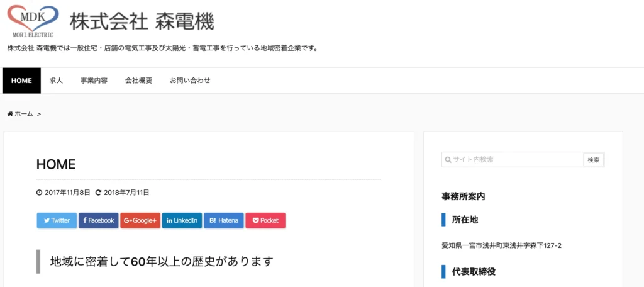This screenshot has height=287, width=644.
Task: Go to the 事業内容 page
Action: [x=94, y=81]
